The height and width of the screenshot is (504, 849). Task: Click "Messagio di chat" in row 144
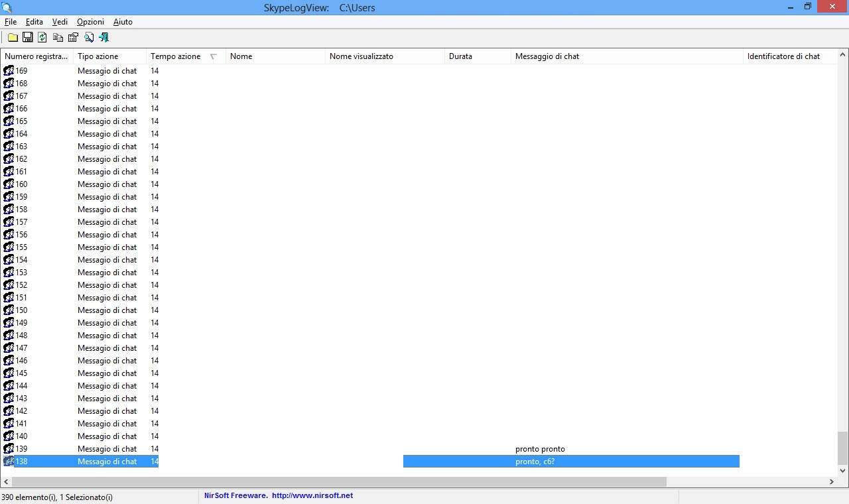[x=107, y=385]
